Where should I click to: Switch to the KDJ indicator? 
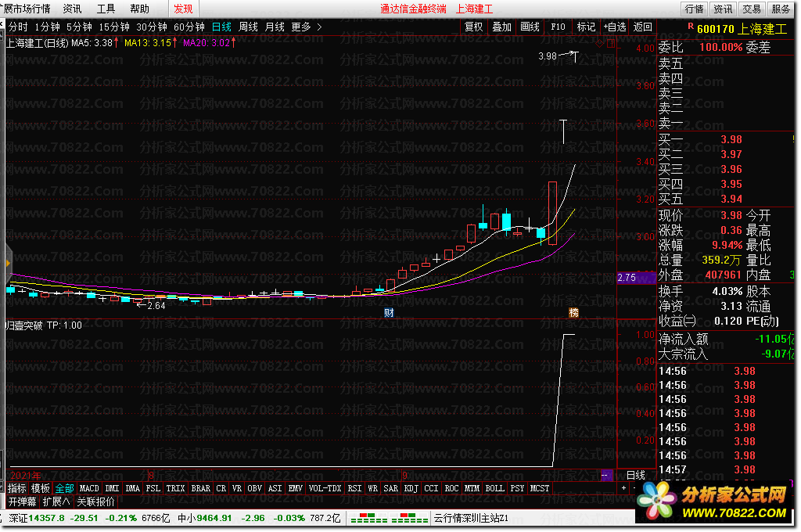[x=411, y=488]
